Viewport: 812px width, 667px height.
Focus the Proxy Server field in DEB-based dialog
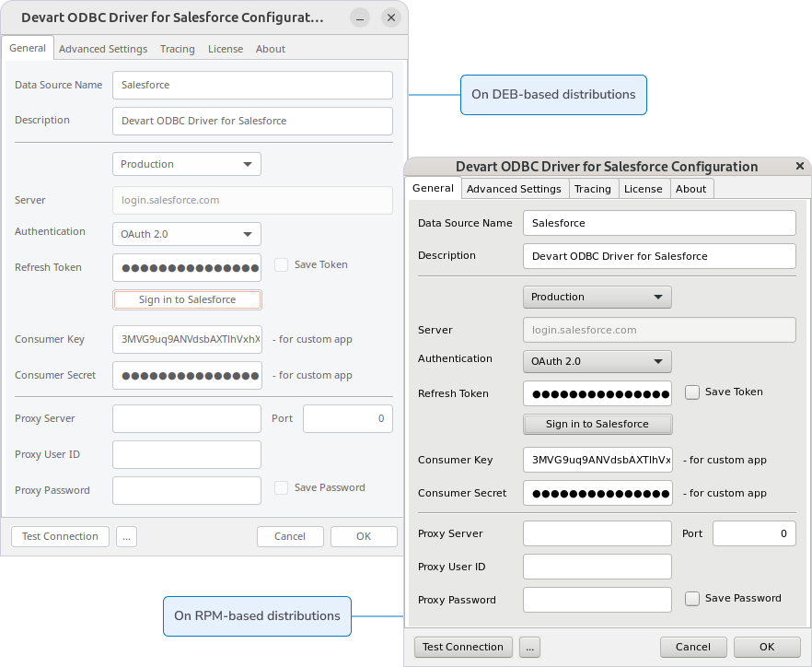[187, 418]
